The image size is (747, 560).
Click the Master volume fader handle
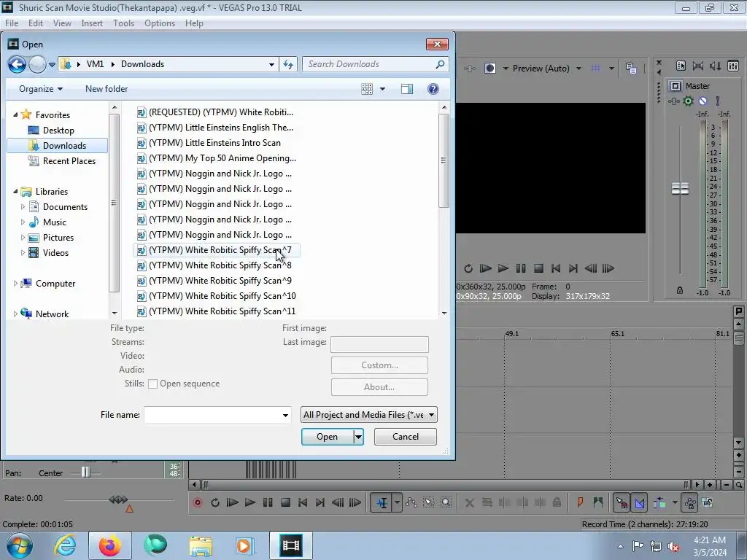680,189
